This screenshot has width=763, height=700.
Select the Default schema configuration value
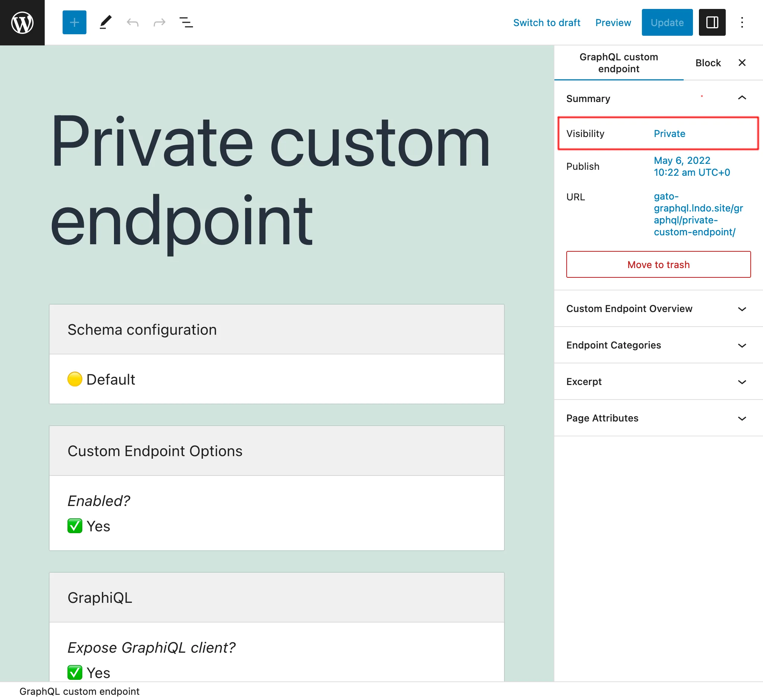pos(101,379)
